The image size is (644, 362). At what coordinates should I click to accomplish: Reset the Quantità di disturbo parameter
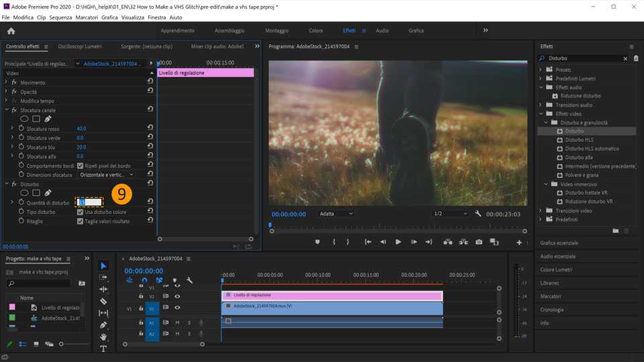click(x=150, y=201)
